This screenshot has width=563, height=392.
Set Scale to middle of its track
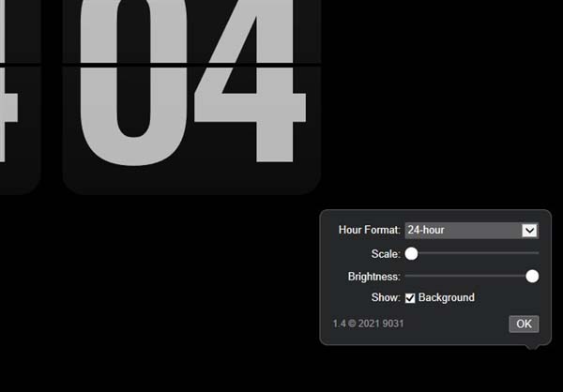click(472, 253)
